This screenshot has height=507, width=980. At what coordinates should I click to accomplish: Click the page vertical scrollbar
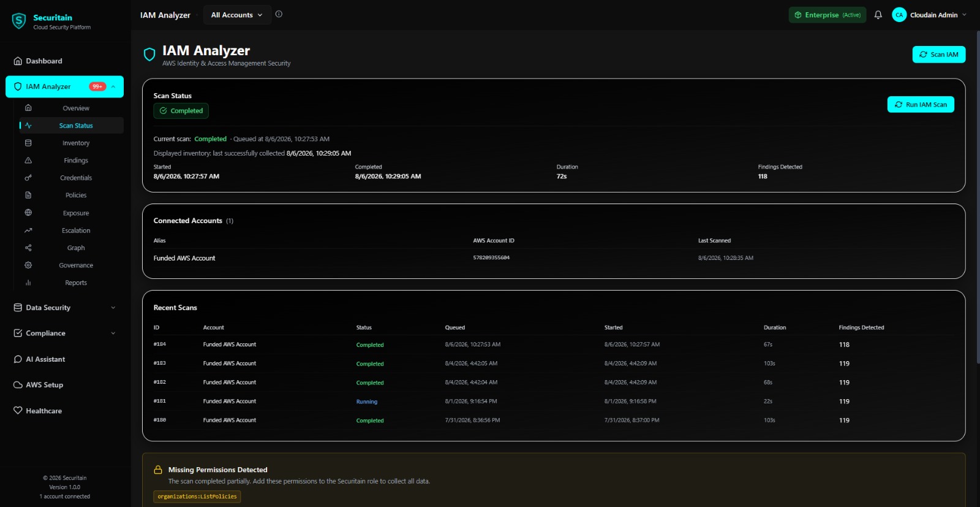pyautogui.click(x=978, y=196)
